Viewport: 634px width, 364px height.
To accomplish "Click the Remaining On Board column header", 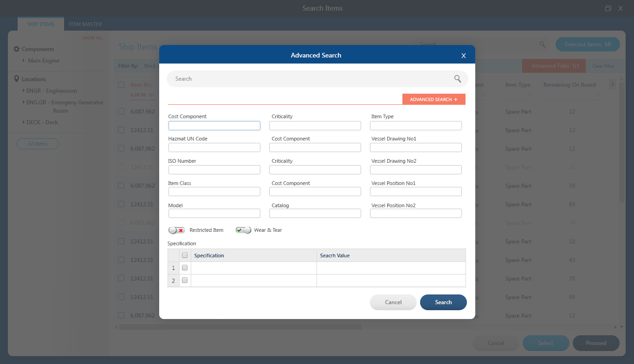I will click(569, 85).
